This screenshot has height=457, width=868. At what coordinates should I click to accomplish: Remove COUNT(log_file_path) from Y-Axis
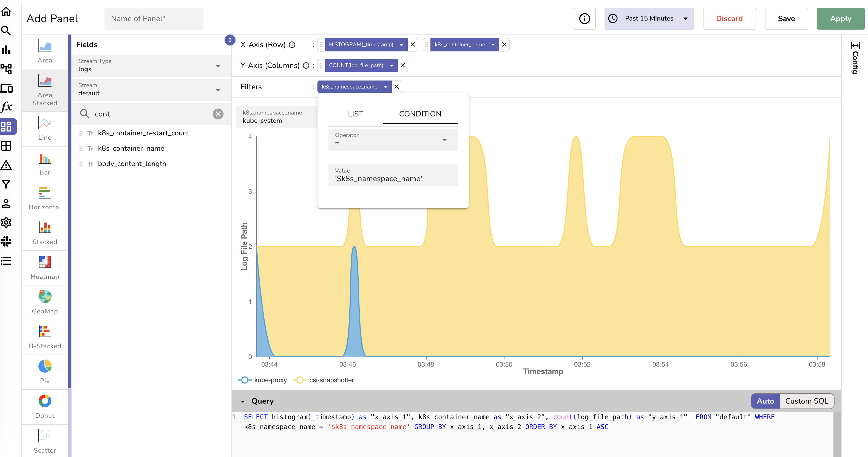(x=402, y=65)
